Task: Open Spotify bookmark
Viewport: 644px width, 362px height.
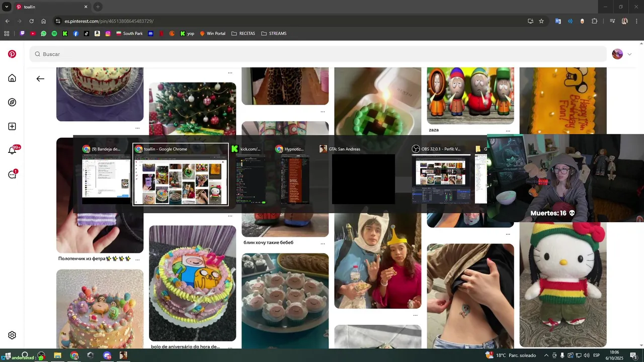Action: (54, 34)
